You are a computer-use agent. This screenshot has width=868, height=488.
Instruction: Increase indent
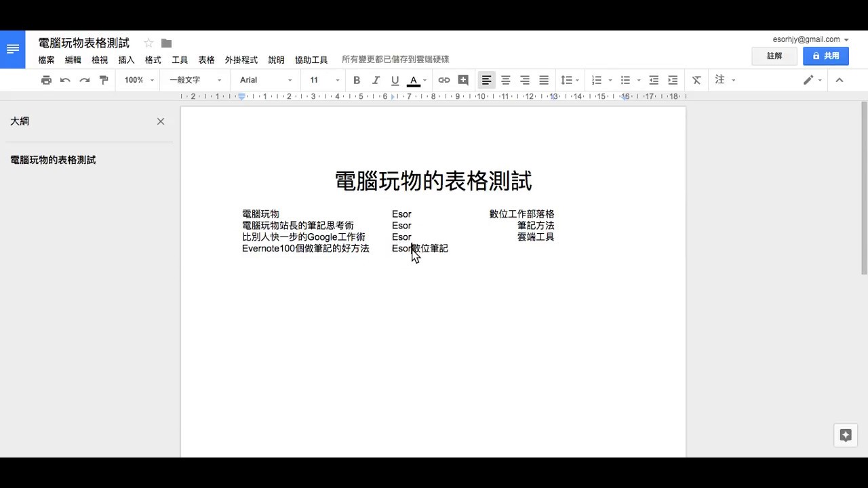click(x=673, y=80)
